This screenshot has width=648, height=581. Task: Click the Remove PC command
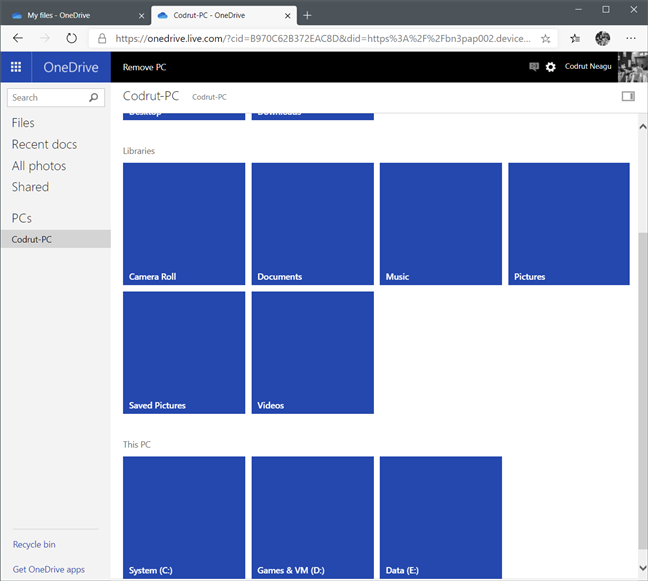point(144,67)
